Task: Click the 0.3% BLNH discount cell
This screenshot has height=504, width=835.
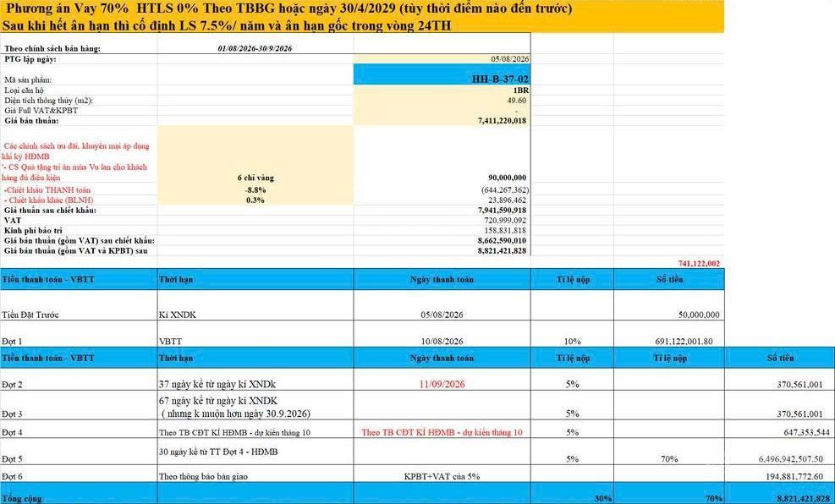Action: pos(255,200)
